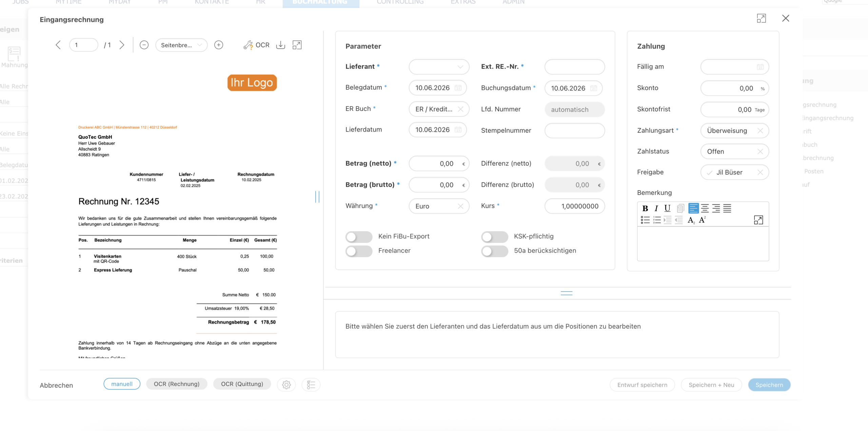
Task: Click Stempelnummer input field
Action: 575,131
